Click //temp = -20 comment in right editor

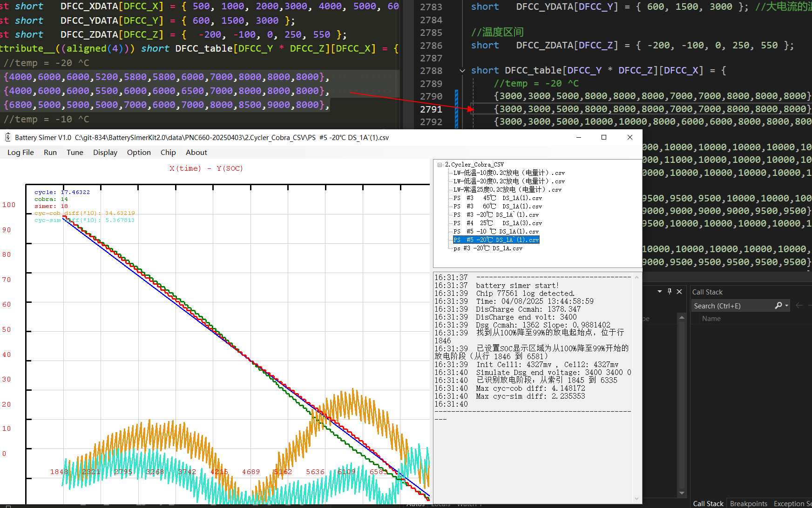(536, 84)
